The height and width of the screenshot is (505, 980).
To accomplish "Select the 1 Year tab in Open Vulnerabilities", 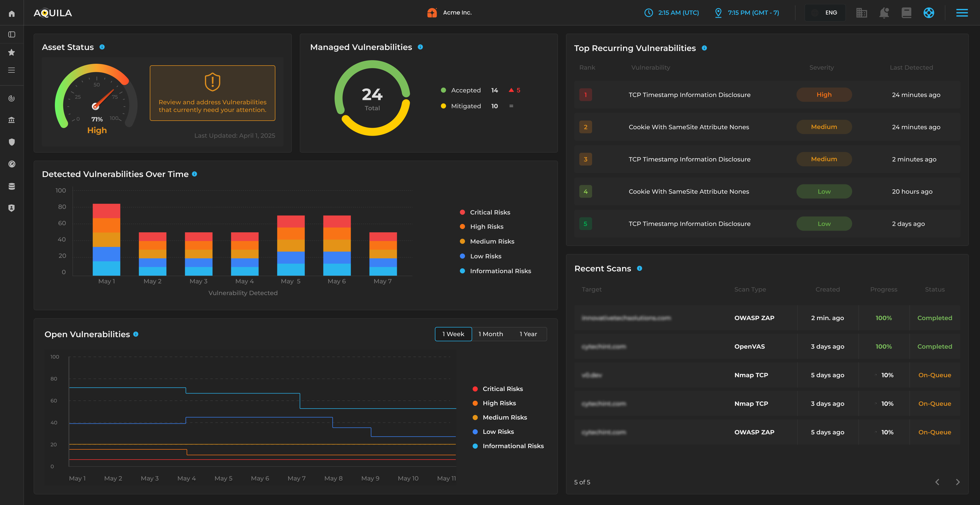I will pos(529,334).
